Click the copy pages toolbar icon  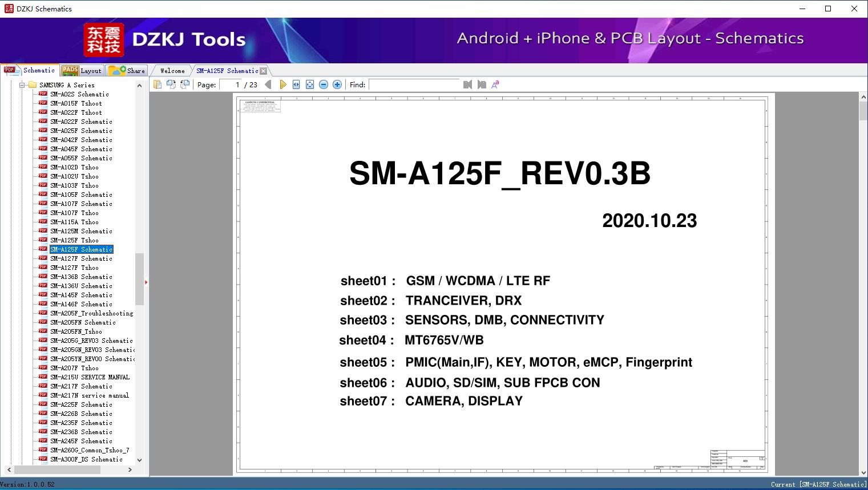tap(157, 84)
